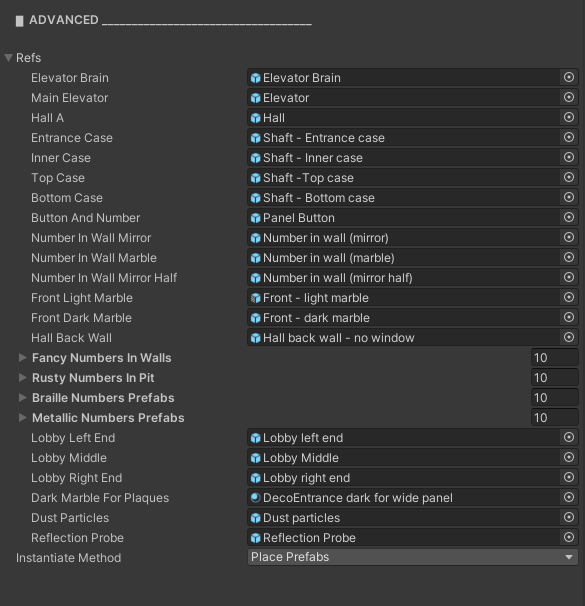Select the Shaft - Entrance case reference field
Viewport: 585px width, 606px height.
pos(403,138)
